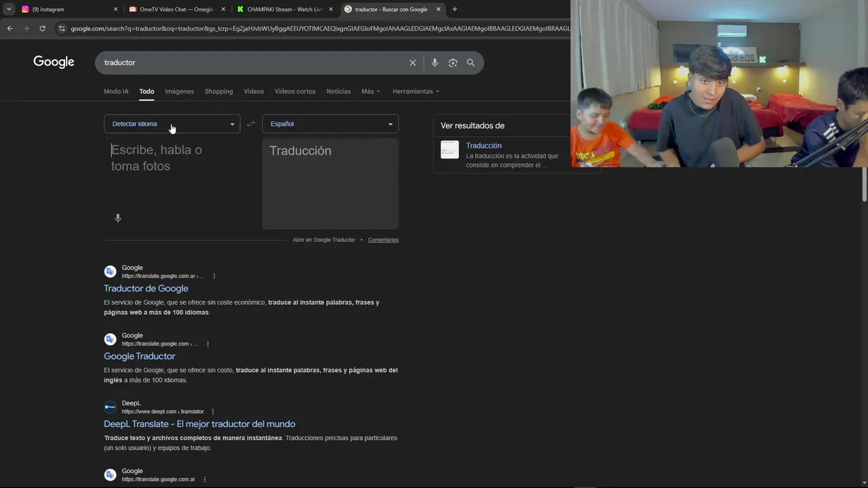This screenshot has width=868, height=488.
Task: Switch to Instagram tab
Action: point(68,9)
